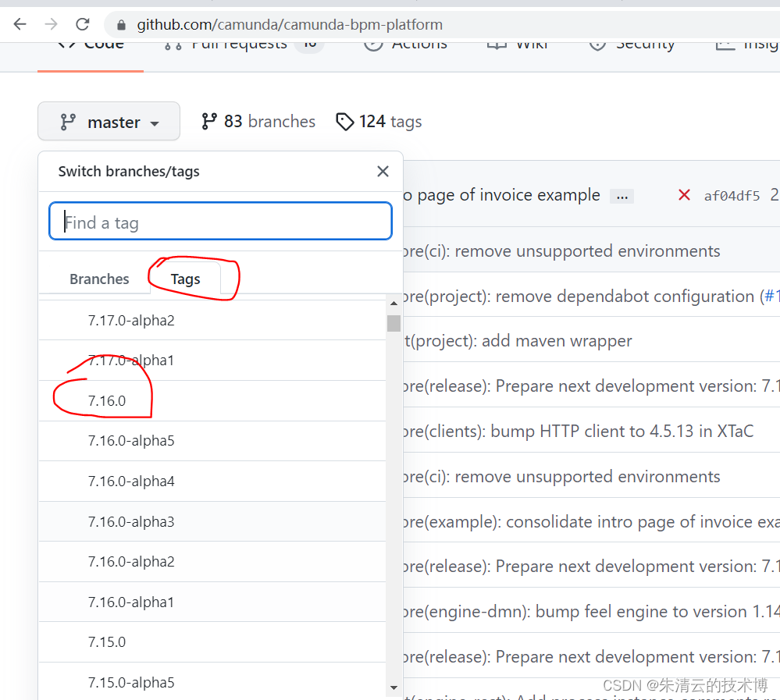Go back to the previous browser page
This screenshot has height=700, width=780.
[x=20, y=24]
